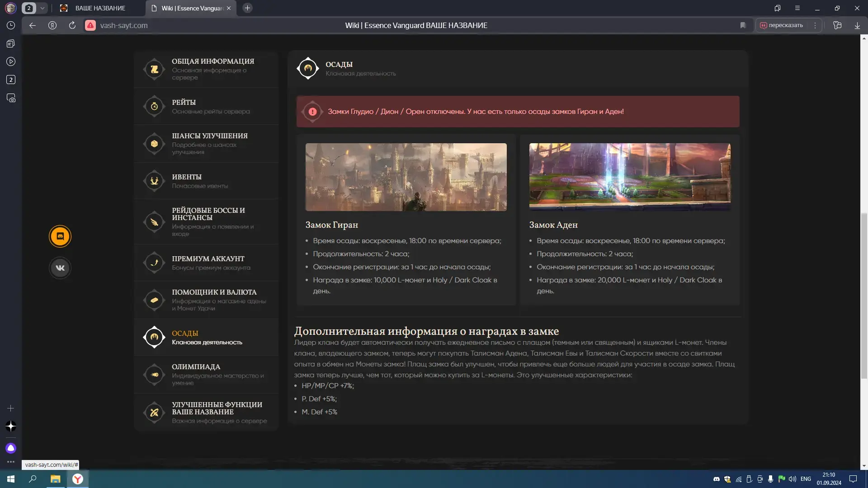
Task: Click the Замок Аден heading
Action: [x=553, y=225]
